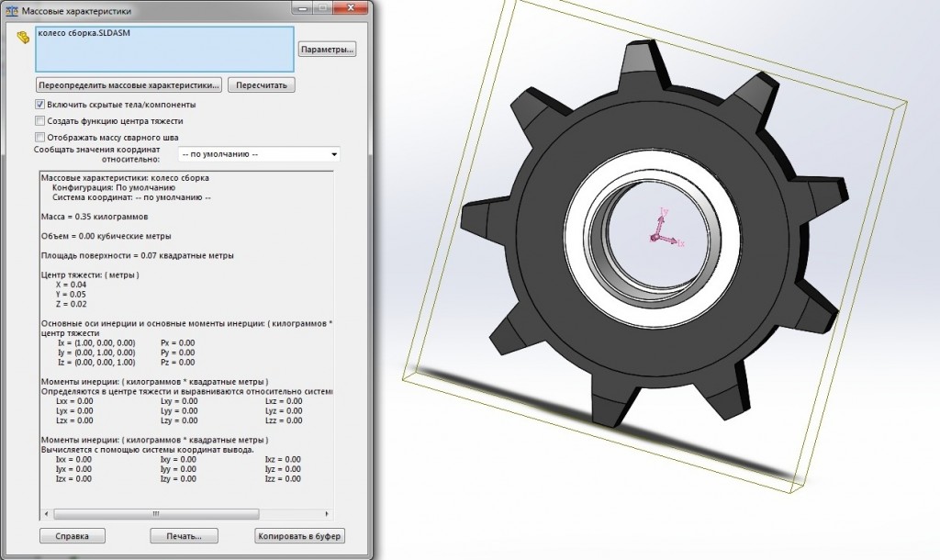The width and height of the screenshot is (940, 560).
Task: Click 'Ix = (1.00, 0.00, 0.00)' line
Action: pyautogui.click(x=96, y=343)
